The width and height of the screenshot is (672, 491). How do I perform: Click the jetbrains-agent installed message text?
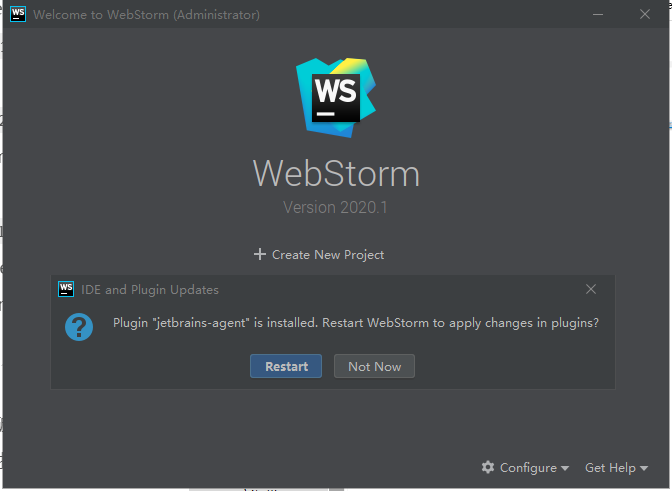(x=356, y=323)
